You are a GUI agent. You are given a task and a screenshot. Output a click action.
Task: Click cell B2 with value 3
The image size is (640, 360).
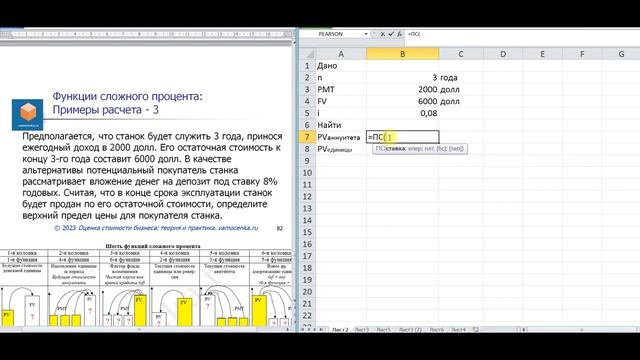402,78
